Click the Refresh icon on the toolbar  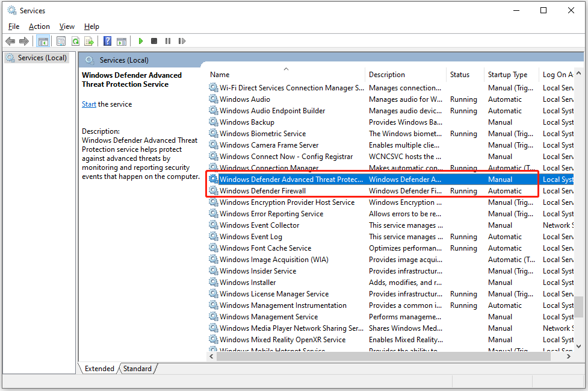pyautogui.click(x=75, y=40)
